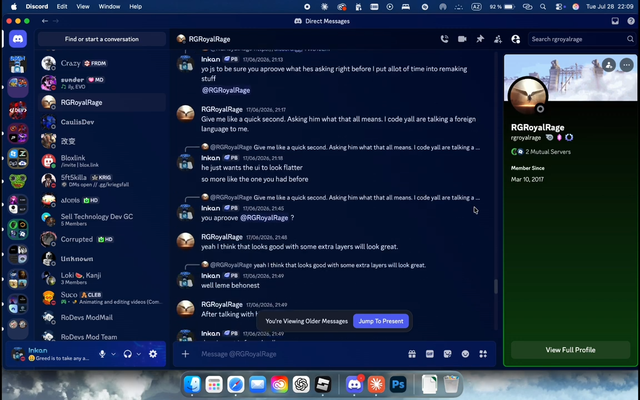Open Finder in the Dock
Viewport: 640px width, 400px height.
pos(192,384)
